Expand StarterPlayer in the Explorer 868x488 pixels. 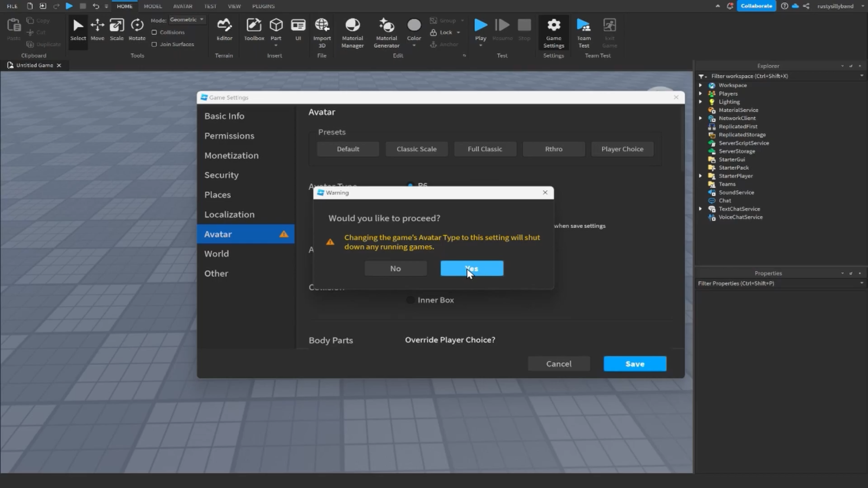coord(700,176)
